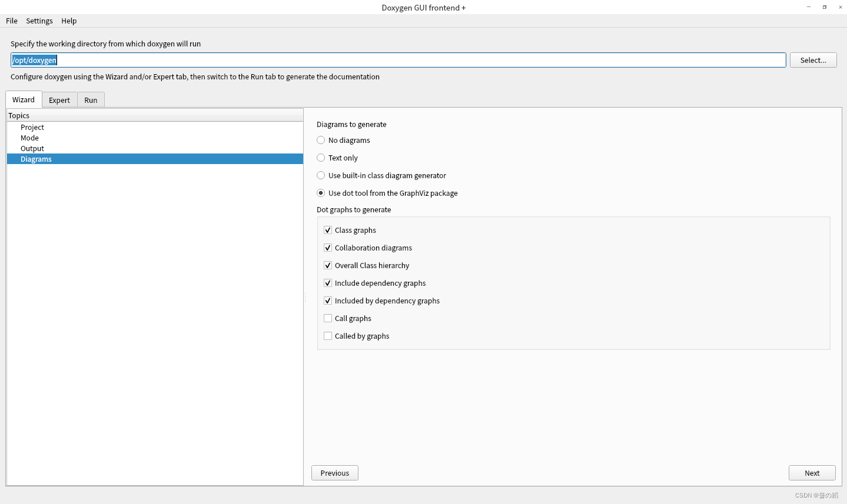
Task: Open the Settings menu
Action: (39, 21)
